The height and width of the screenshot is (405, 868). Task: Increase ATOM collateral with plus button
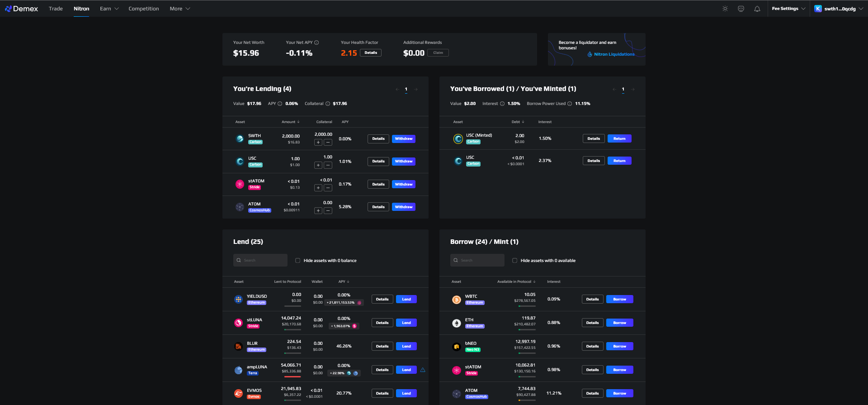click(x=318, y=210)
